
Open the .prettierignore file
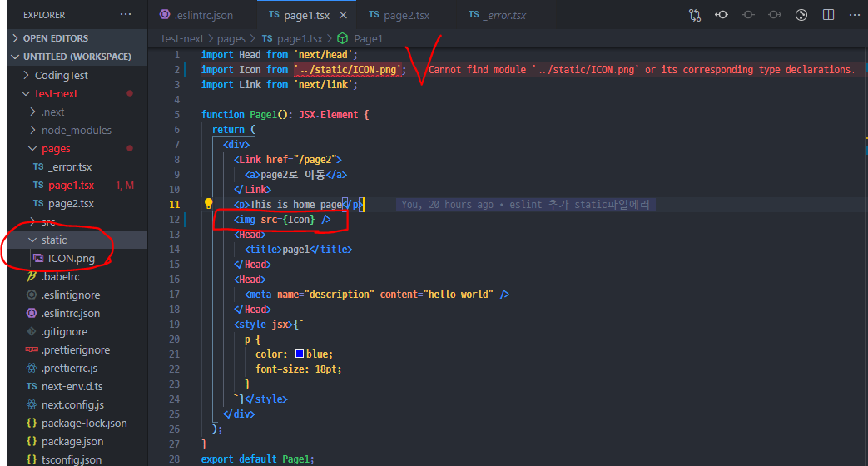(77, 349)
